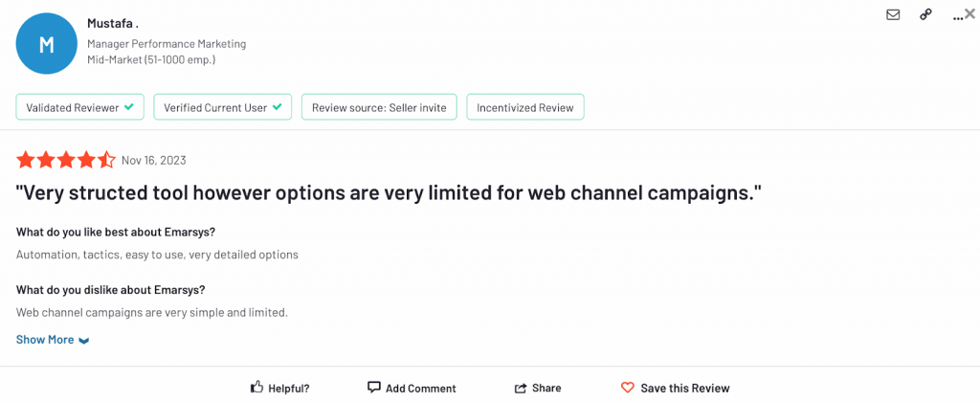Image resolution: width=980 pixels, height=402 pixels.
Task: Click the Save this Review label
Action: pyautogui.click(x=684, y=388)
